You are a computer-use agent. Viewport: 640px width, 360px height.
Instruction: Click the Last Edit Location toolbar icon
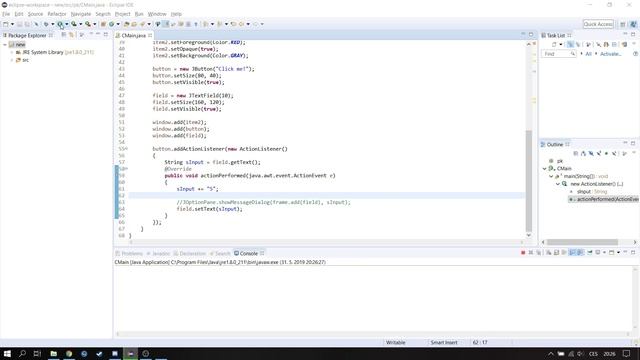click(233, 24)
